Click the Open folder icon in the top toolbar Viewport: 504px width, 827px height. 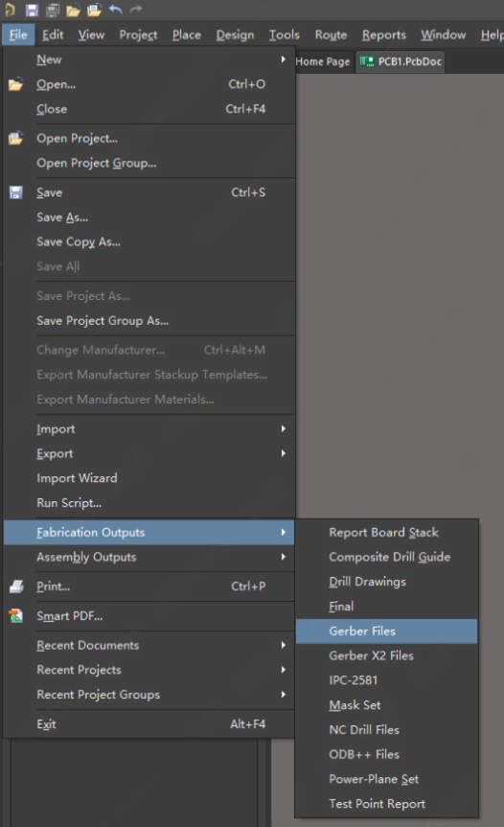[73, 10]
